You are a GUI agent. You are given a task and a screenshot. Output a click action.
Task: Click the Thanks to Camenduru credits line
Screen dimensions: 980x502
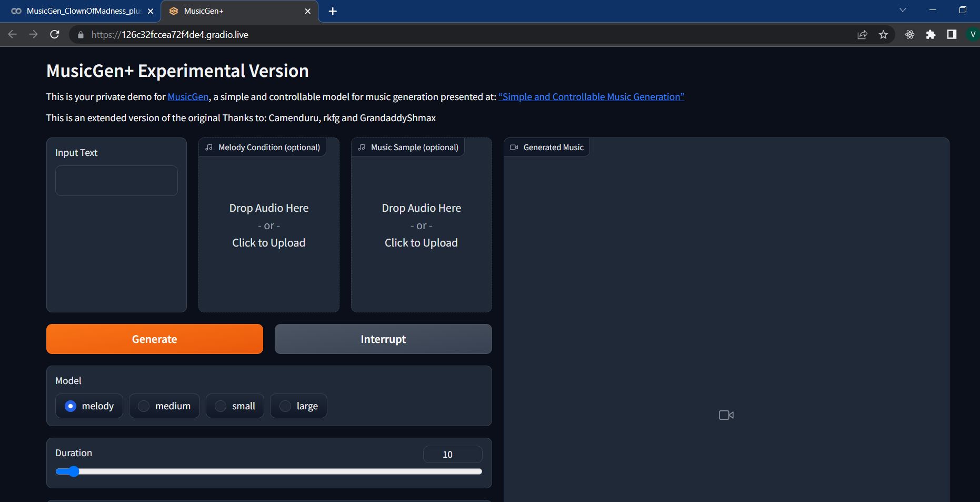point(241,118)
